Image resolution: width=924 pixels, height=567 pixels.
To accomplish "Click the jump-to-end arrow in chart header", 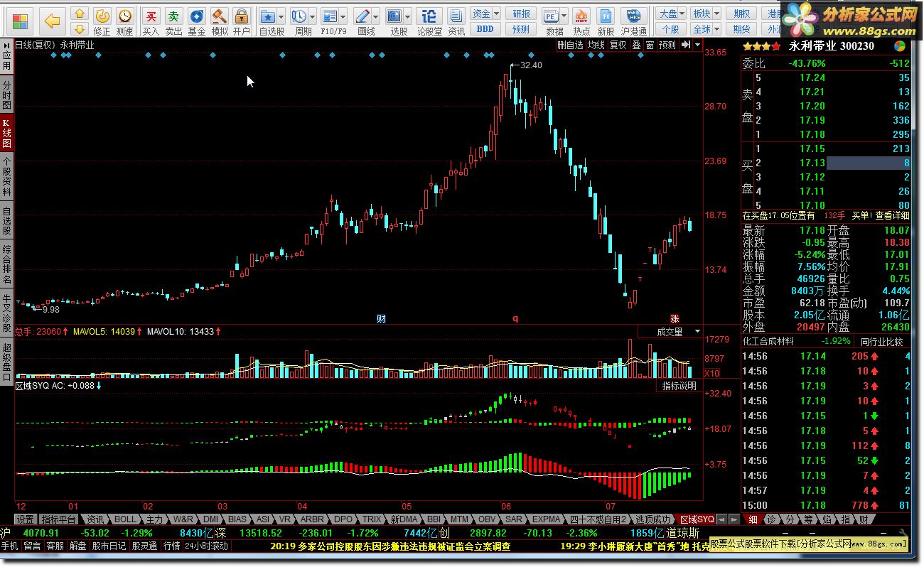I will pyautogui.click(x=685, y=45).
